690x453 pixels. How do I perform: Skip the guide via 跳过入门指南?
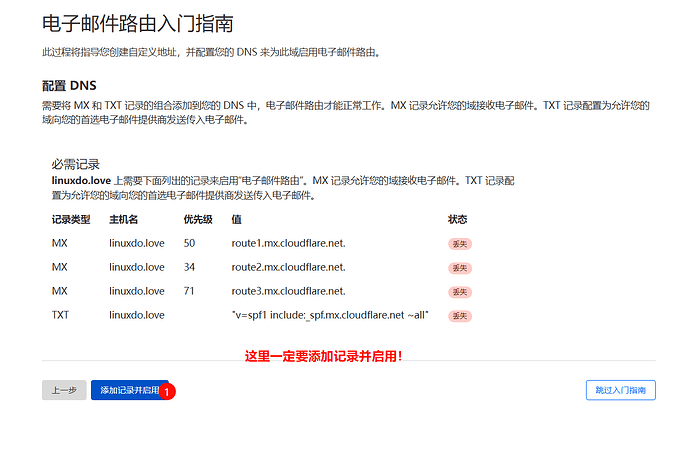point(620,390)
